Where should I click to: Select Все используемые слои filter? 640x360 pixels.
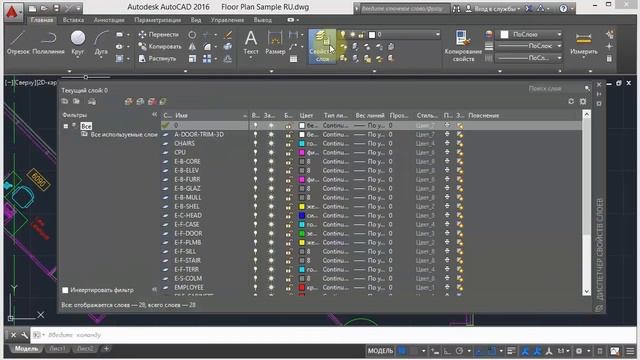[x=124, y=134]
